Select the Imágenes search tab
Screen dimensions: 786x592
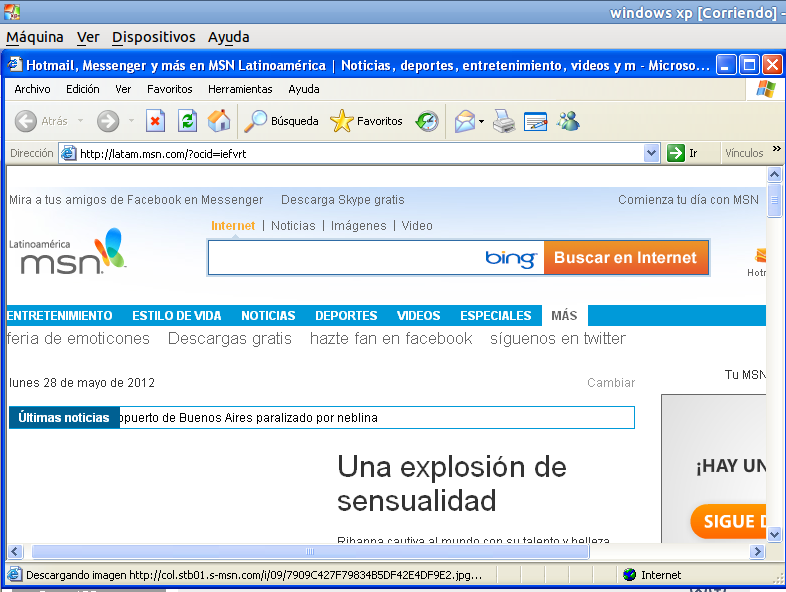tap(358, 226)
